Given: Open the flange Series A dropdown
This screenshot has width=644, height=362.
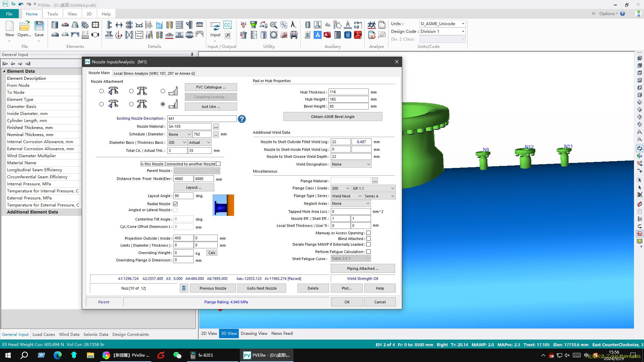Looking at the screenshot, I should [x=379, y=196].
